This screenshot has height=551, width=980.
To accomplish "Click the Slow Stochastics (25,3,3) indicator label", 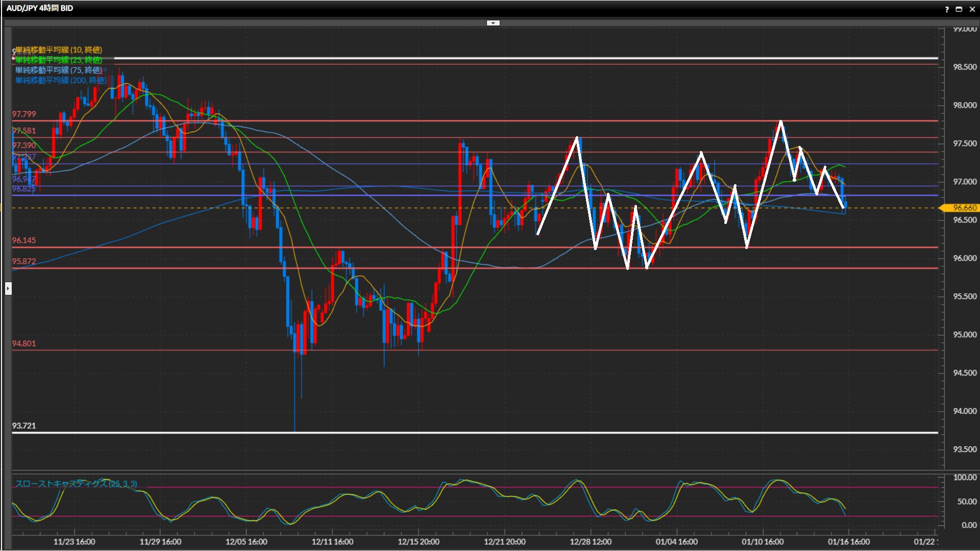I will [x=76, y=484].
